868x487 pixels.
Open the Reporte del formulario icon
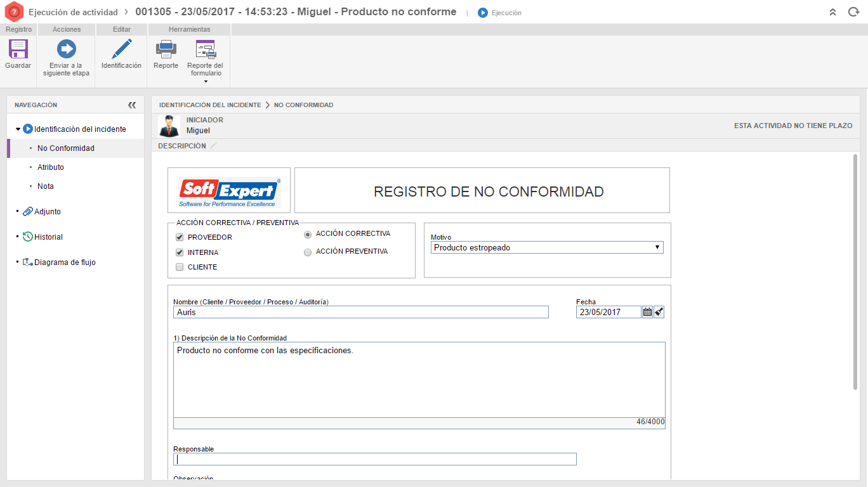(x=205, y=49)
